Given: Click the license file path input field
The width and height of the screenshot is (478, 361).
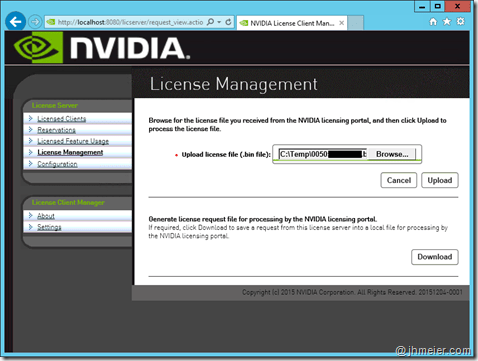Looking at the screenshot, I should 323,154.
